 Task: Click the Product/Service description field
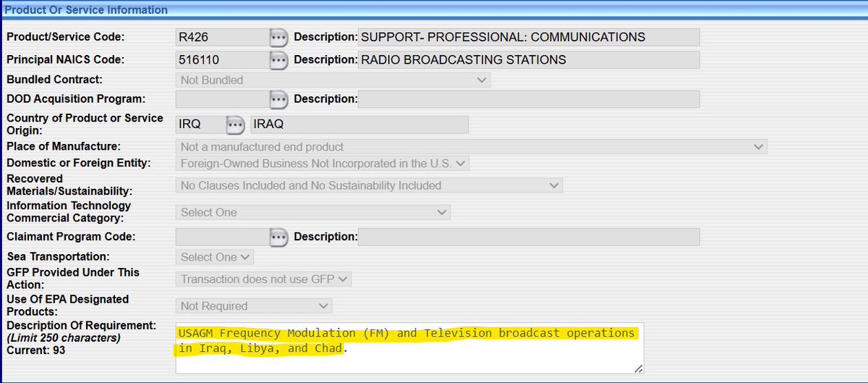click(529, 37)
